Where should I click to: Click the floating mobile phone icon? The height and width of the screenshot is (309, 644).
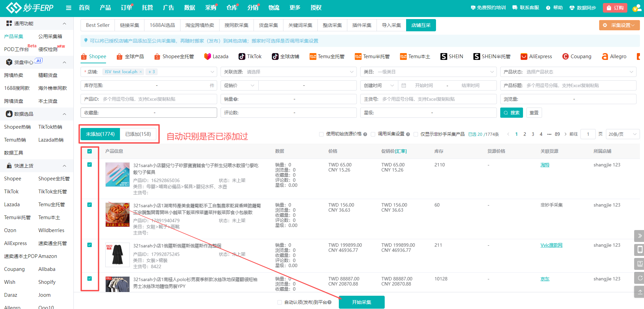coord(640,250)
